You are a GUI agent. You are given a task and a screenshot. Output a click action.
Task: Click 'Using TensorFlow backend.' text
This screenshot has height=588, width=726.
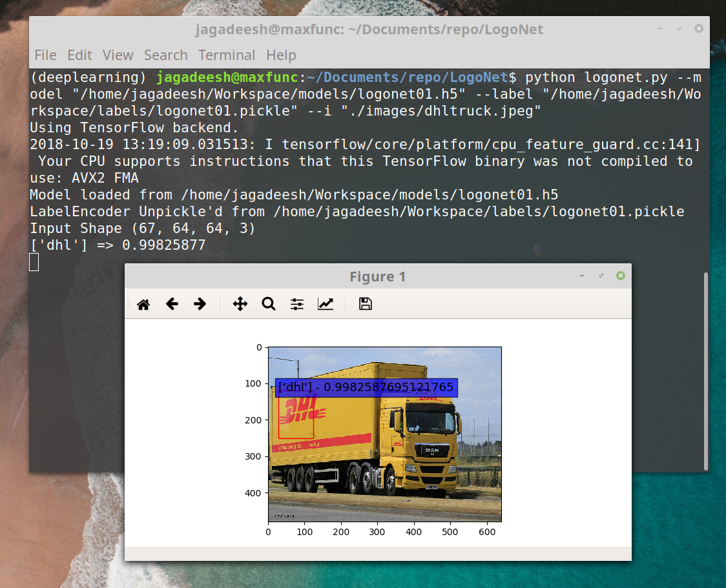tap(134, 128)
